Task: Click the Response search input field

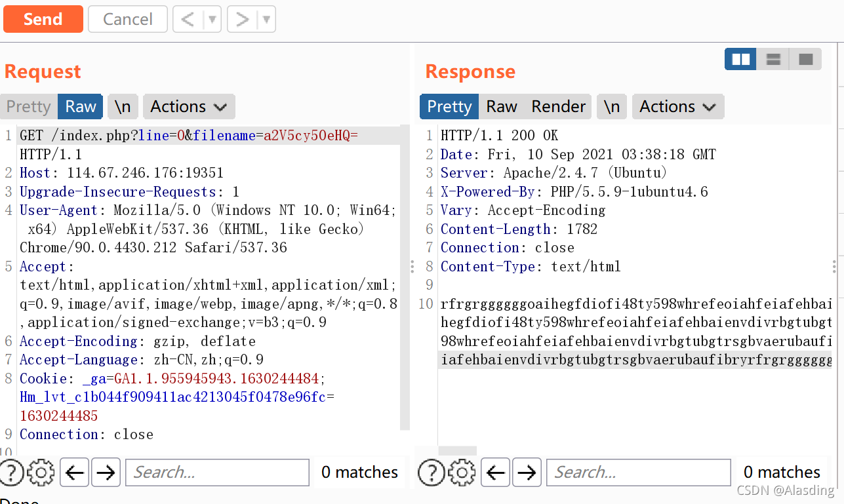Action: pyautogui.click(x=639, y=472)
